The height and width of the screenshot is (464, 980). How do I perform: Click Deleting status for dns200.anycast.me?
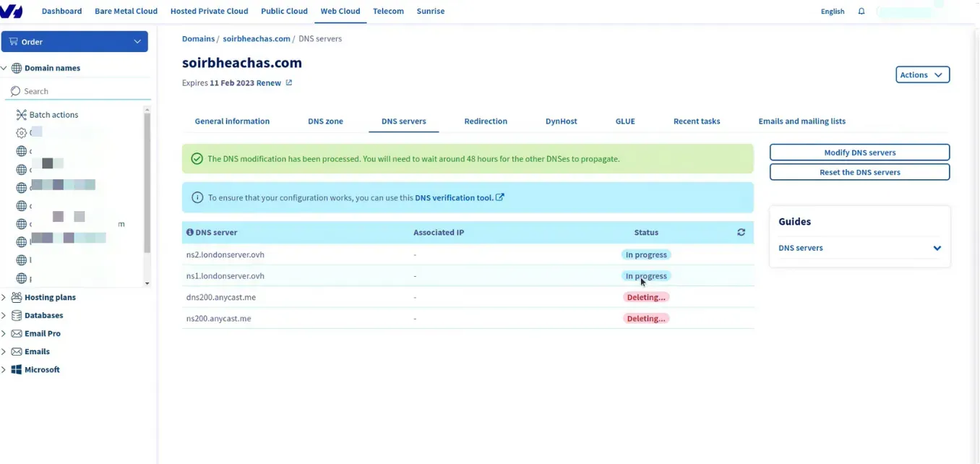(x=646, y=297)
